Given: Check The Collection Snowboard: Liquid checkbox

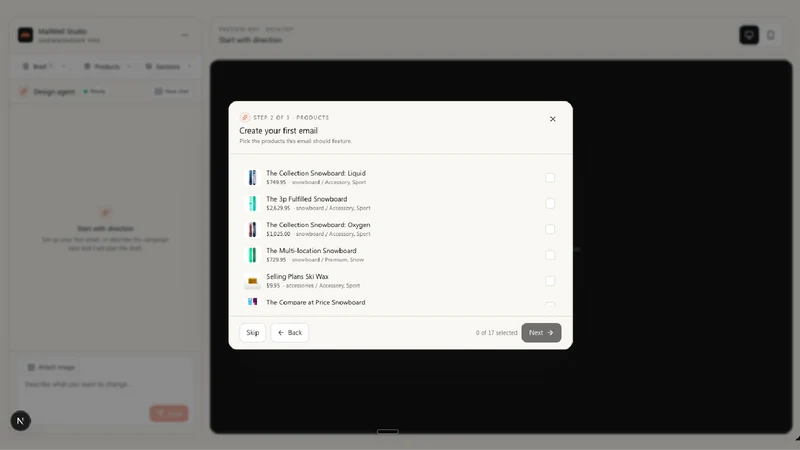Looking at the screenshot, I should [x=550, y=178].
